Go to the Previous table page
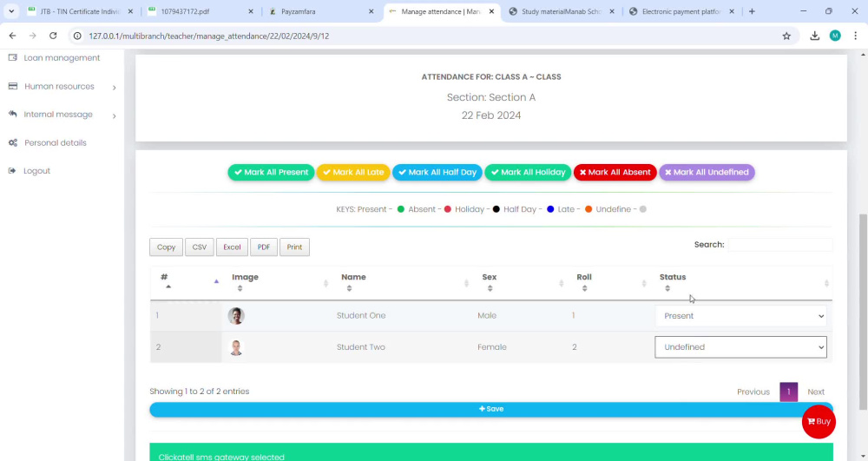Screen dimensions: 868x461 click(753, 392)
